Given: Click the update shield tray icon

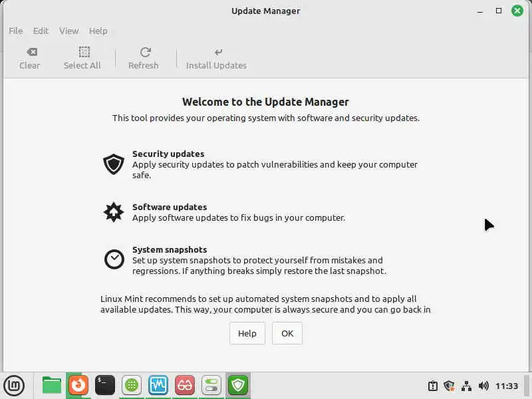Looking at the screenshot, I should pos(450,386).
